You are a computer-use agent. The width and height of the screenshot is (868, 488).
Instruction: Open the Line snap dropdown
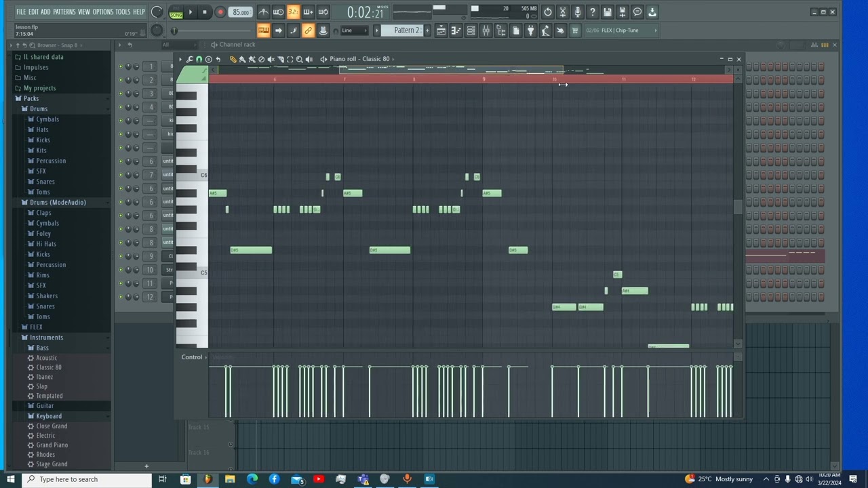(x=354, y=30)
